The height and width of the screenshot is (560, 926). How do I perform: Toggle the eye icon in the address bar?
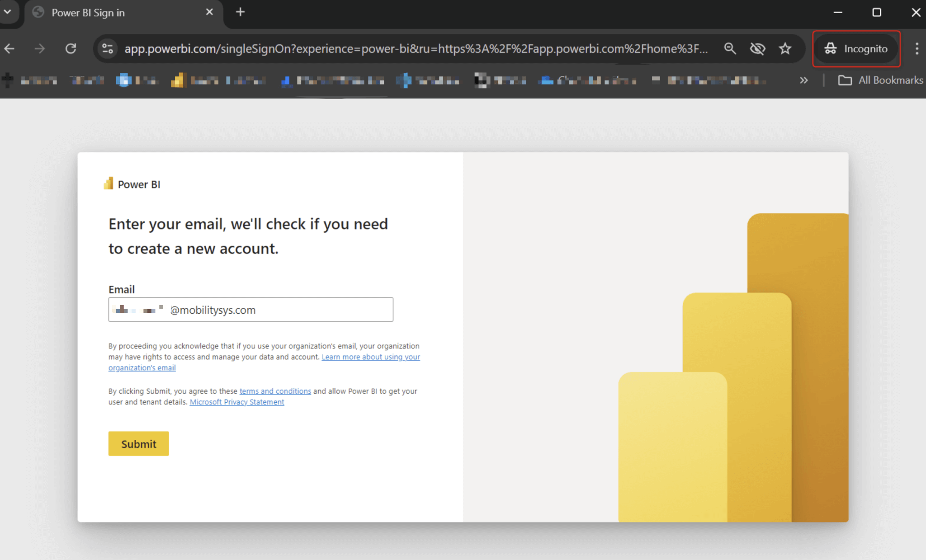coord(758,48)
